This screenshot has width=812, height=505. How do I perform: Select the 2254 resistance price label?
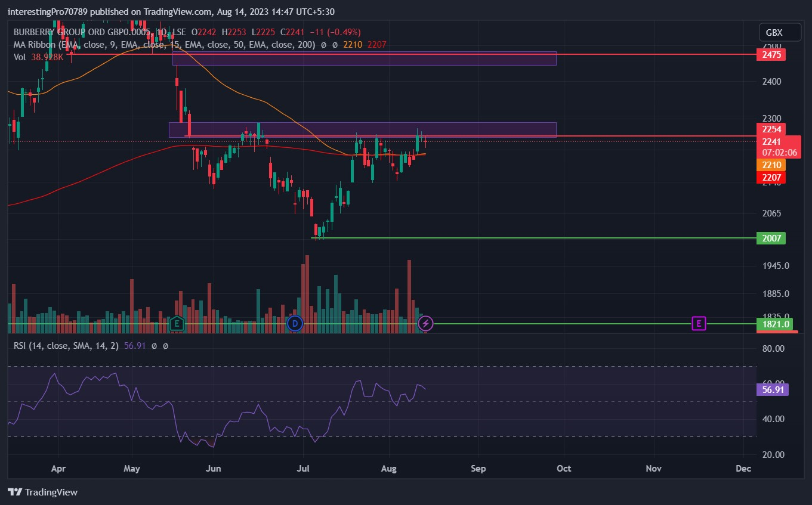point(770,129)
